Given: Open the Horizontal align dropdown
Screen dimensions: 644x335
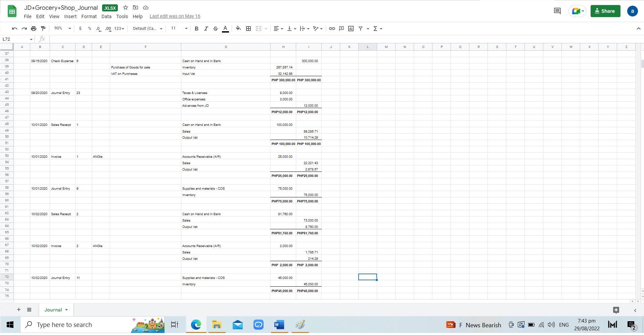Looking at the screenshot, I should click(278, 29).
